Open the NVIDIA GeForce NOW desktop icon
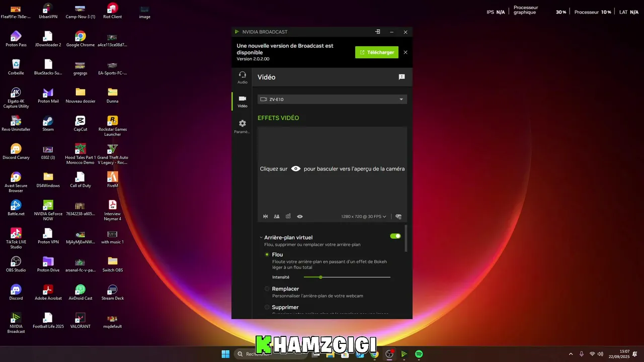644x362 pixels. tap(48, 211)
